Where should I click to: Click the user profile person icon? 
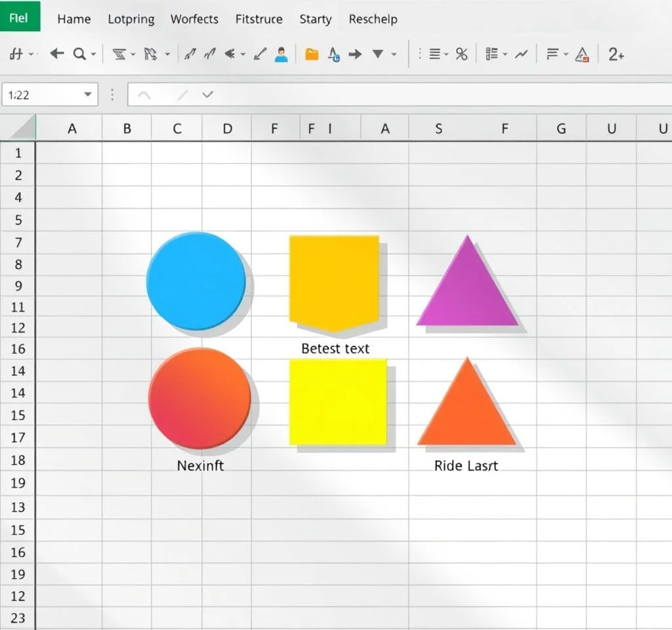tap(282, 54)
